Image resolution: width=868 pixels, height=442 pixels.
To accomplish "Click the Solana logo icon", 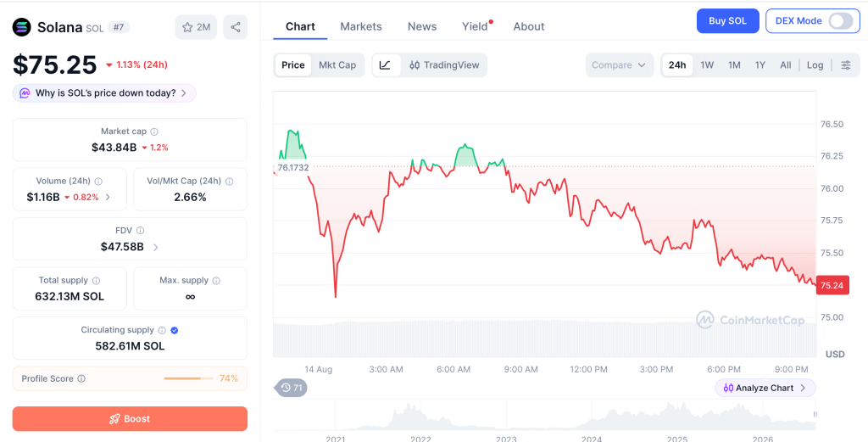I will click(22, 27).
